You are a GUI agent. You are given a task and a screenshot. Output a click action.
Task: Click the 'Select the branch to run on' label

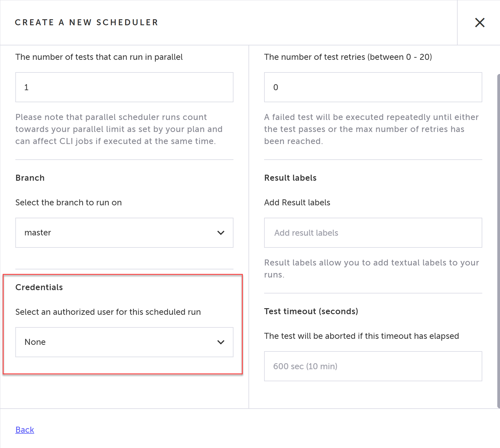pos(69,202)
